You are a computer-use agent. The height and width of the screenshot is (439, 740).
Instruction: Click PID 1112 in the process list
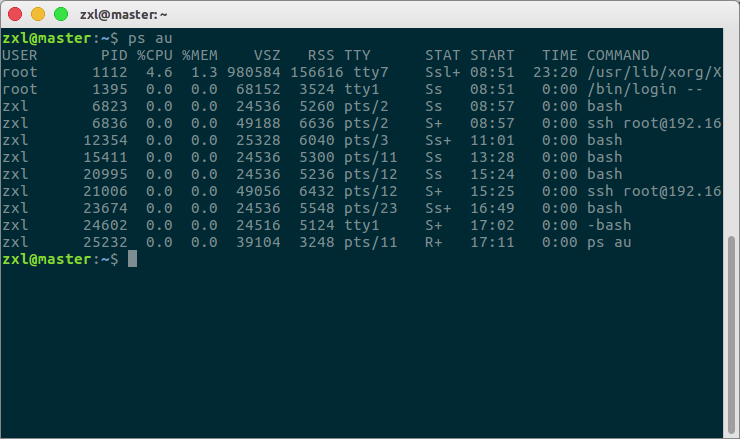tap(110, 72)
